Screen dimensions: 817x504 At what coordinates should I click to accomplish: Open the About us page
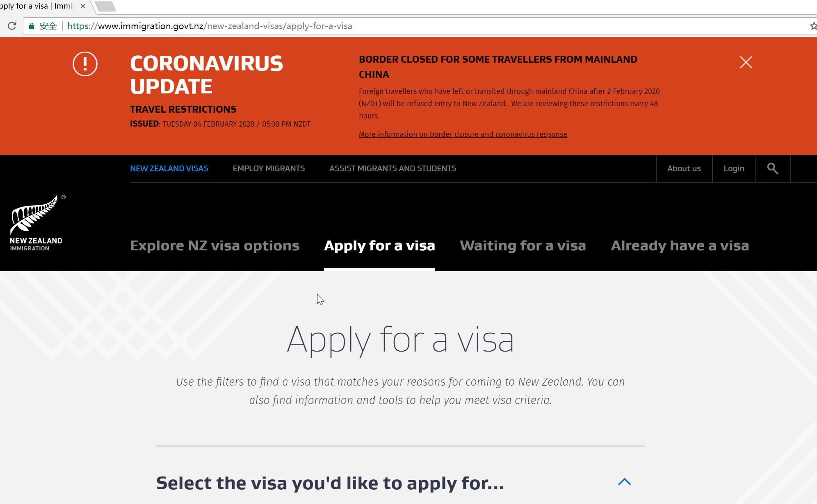[684, 168]
